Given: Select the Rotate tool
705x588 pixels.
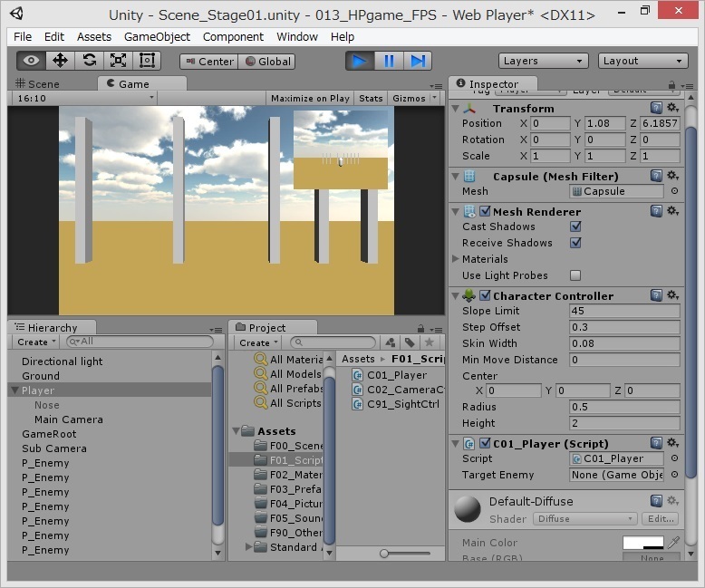Looking at the screenshot, I should pyautogui.click(x=89, y=61).
